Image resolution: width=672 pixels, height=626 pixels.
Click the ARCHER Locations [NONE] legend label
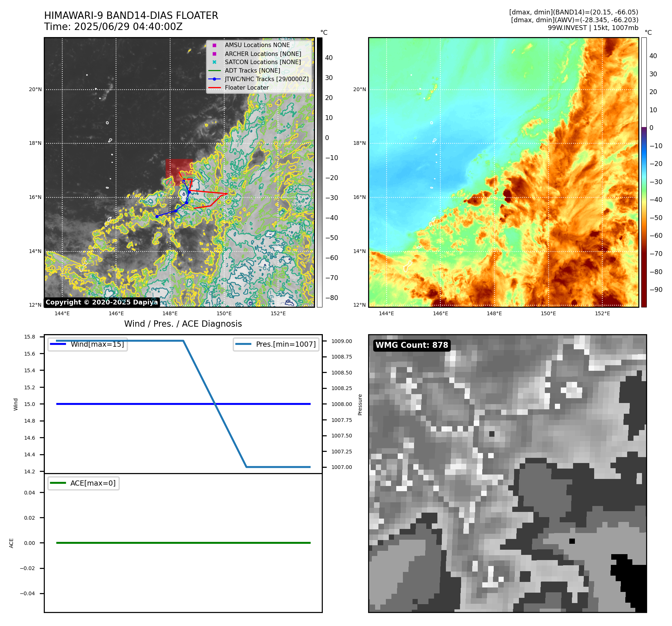(263, 54)
